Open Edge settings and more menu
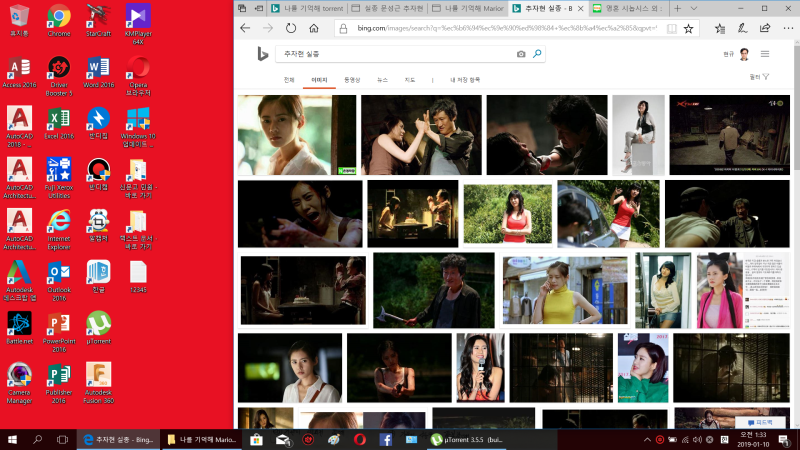 tap(788, 29)
